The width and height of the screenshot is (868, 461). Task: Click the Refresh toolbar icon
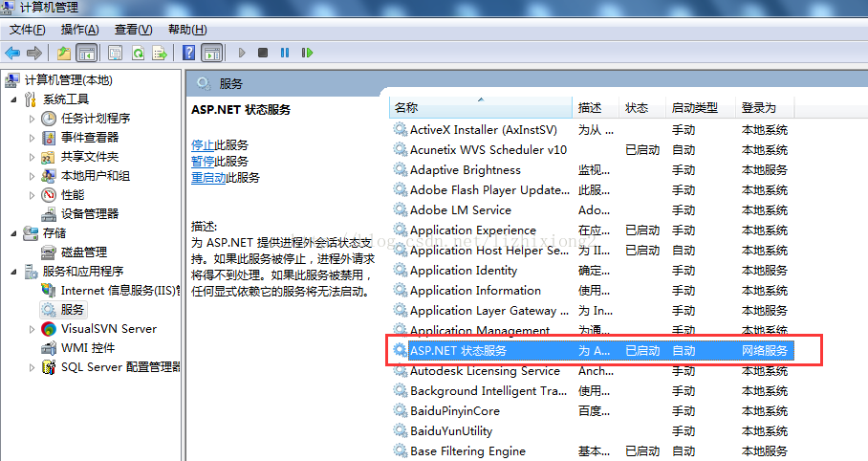pyautogui.click(x=138, y=53)
